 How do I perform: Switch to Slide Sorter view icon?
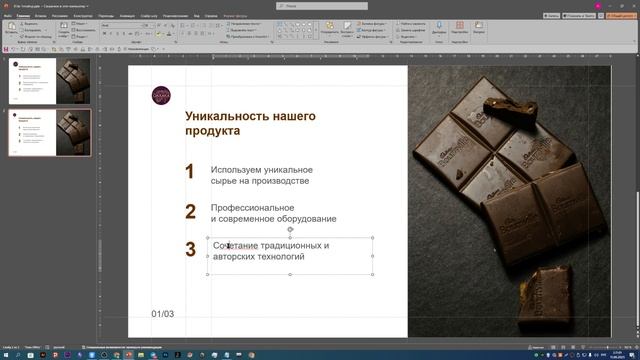pos(563,347)
